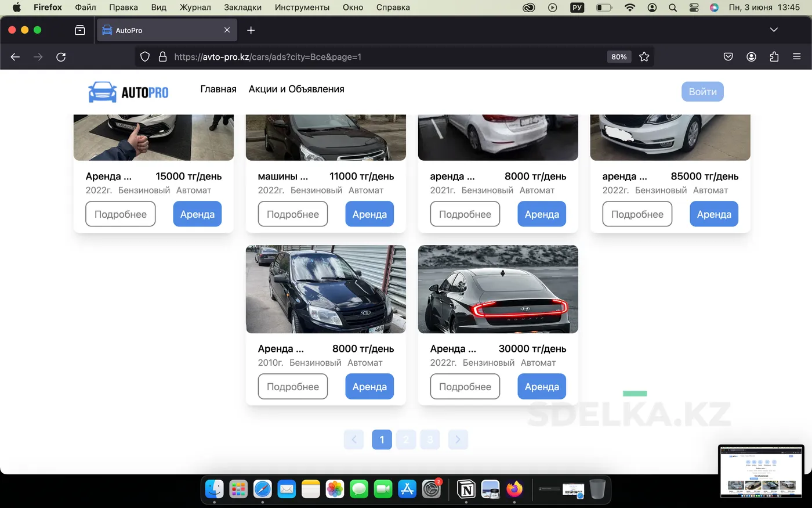The image size is (812, 508).
Task: Open Finder from the dock
Action: click(x=215, y=489)
